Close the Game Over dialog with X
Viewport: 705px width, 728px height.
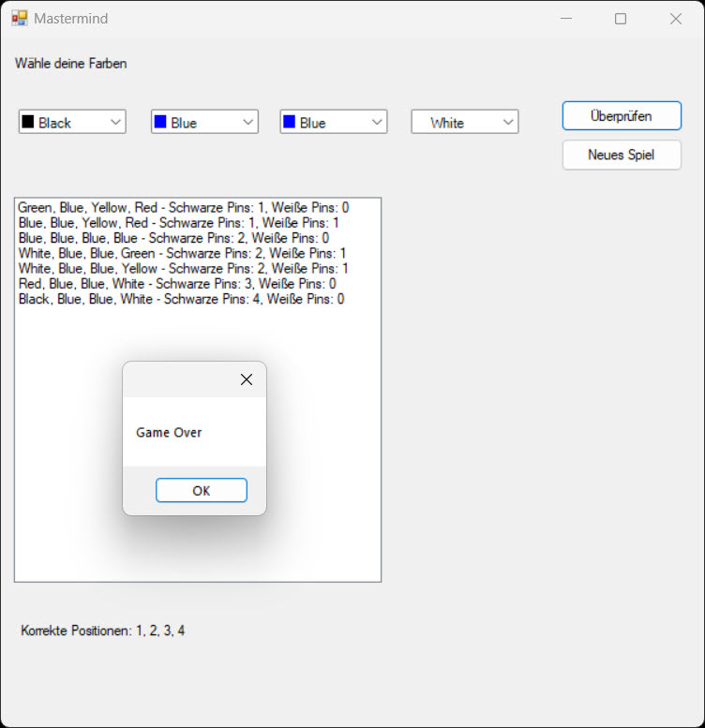click(247, 379)
